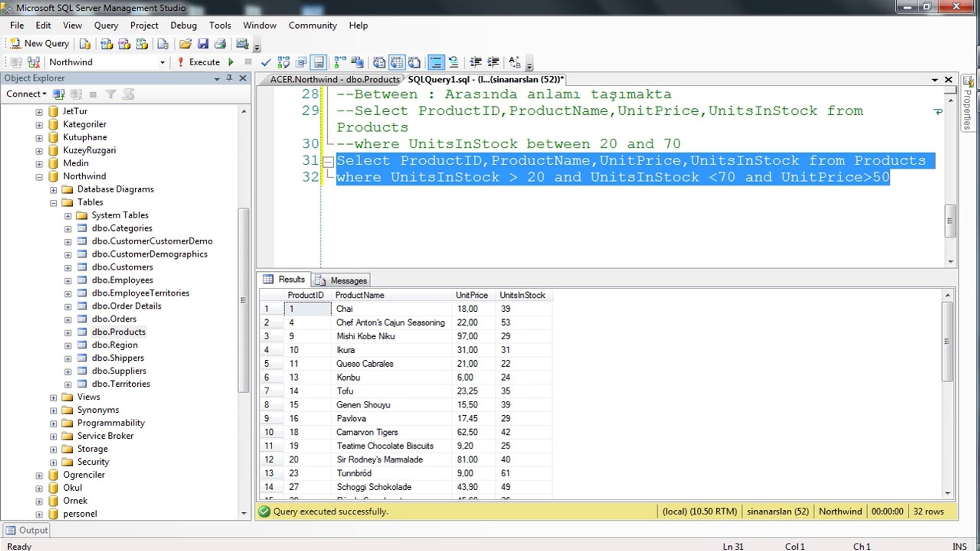Open the Community menu
The width and height of the screenshot is (980, 551).
point(312,26)
